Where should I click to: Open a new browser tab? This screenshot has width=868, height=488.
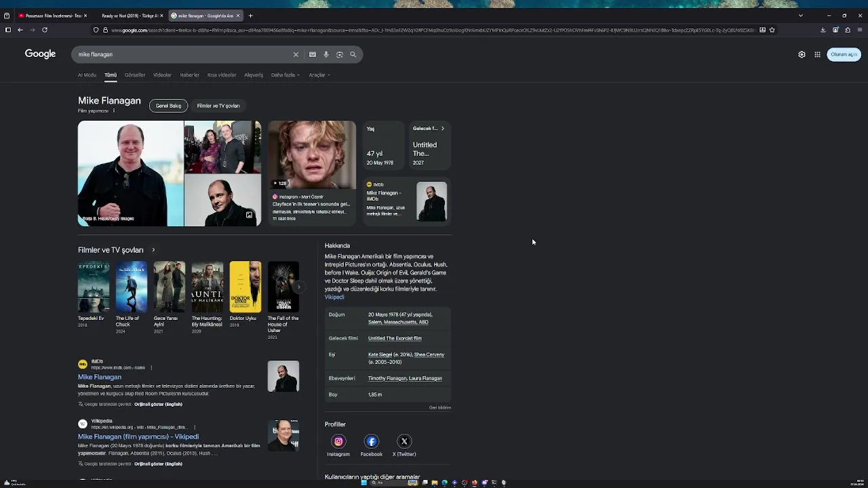(x=250, y=16)
